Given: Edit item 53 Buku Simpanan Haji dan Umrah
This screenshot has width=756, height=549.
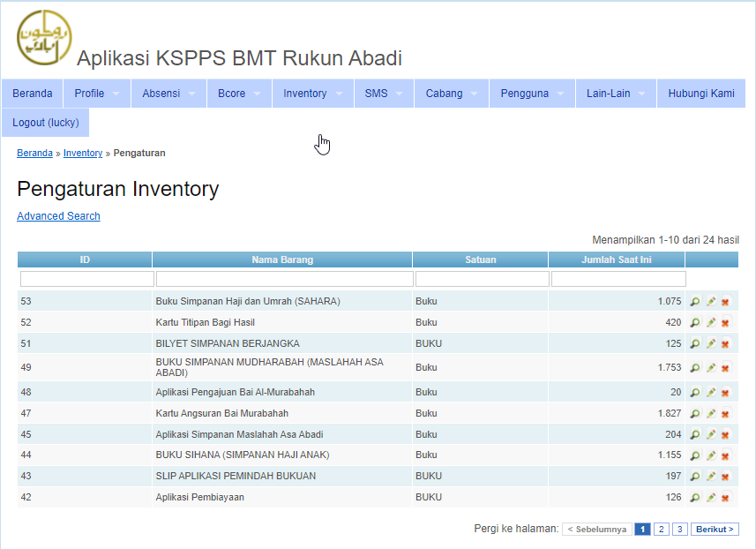Looking at the screenshot, I should pos(711,302).
